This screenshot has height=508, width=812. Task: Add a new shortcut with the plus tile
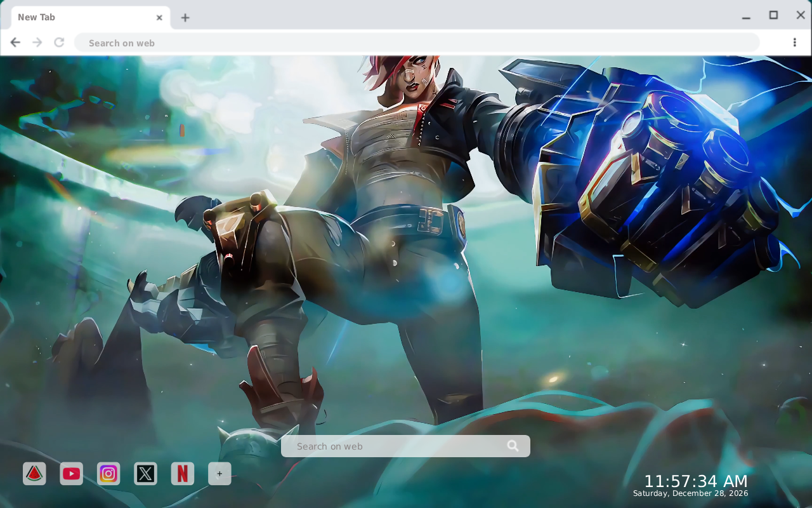point(219,474)
